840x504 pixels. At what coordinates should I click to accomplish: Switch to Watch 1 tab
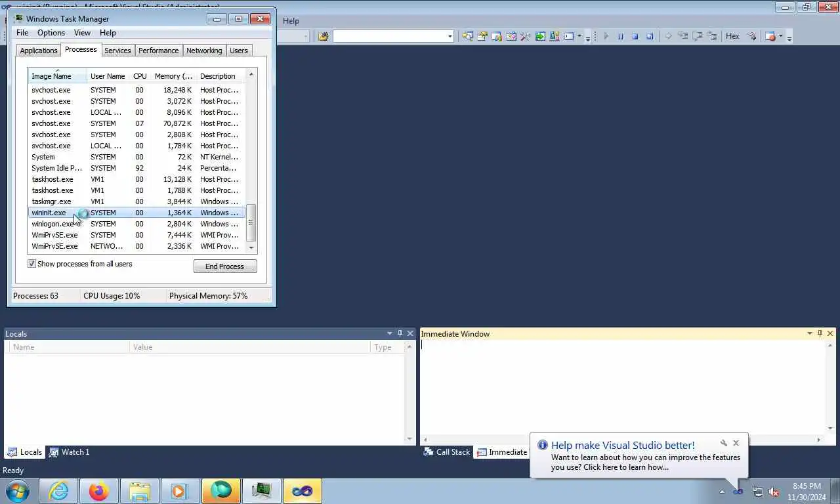[70, 452]
